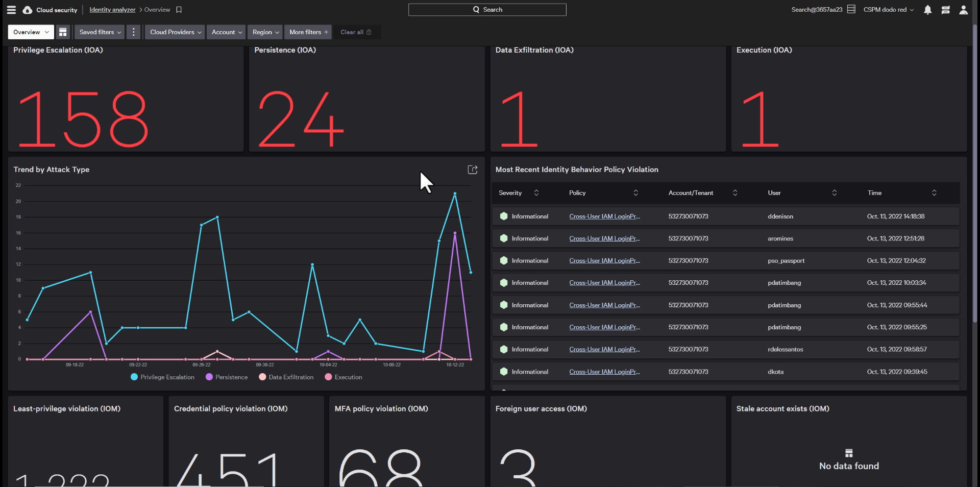
Task: Click the dashboard layout icon beside Overview
Action: click(x=63, y=32)
